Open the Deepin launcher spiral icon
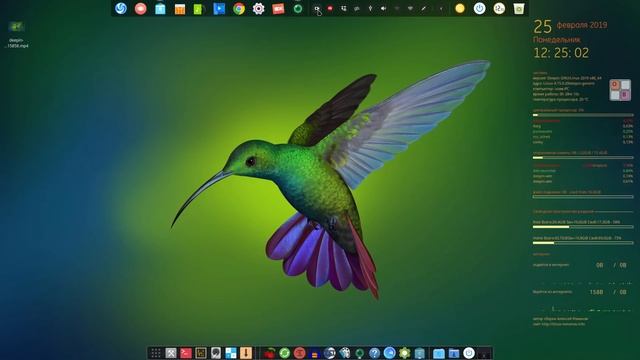Viewport: 640px width, 360px height. click(x=121, y=8)
